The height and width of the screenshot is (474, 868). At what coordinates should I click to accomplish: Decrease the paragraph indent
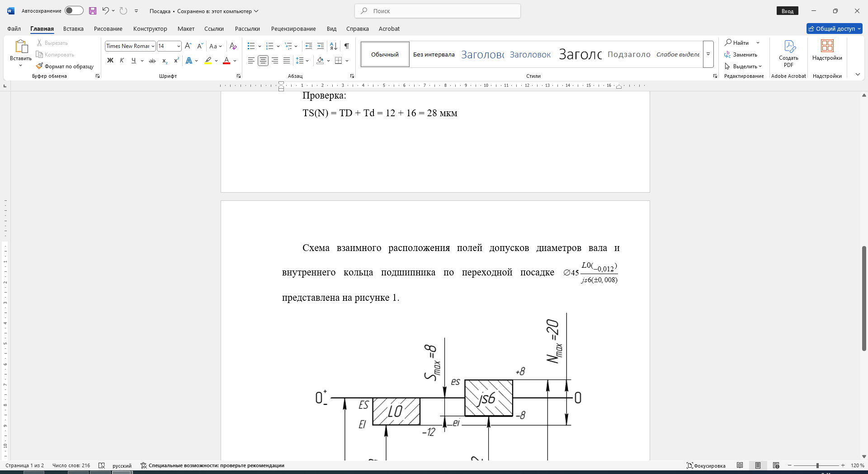(x=309, y=46)
